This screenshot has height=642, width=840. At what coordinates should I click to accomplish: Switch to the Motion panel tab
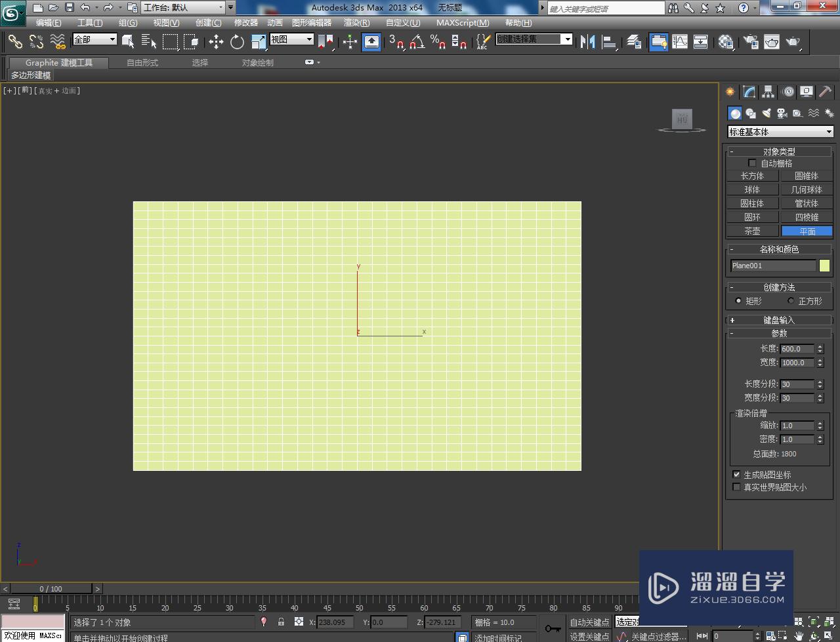(x=788, y=92)
